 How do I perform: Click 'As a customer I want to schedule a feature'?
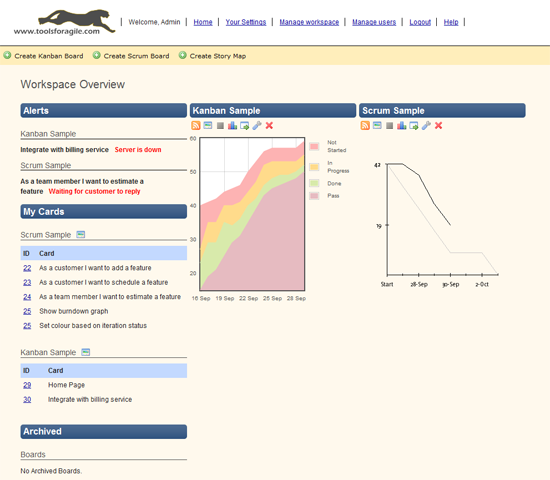[x=103, y=282]
